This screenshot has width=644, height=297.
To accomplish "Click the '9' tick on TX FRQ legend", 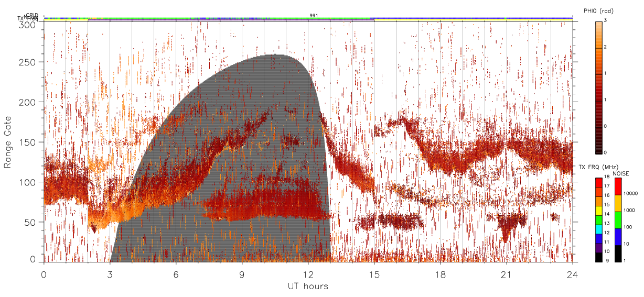I will point(606,260).
